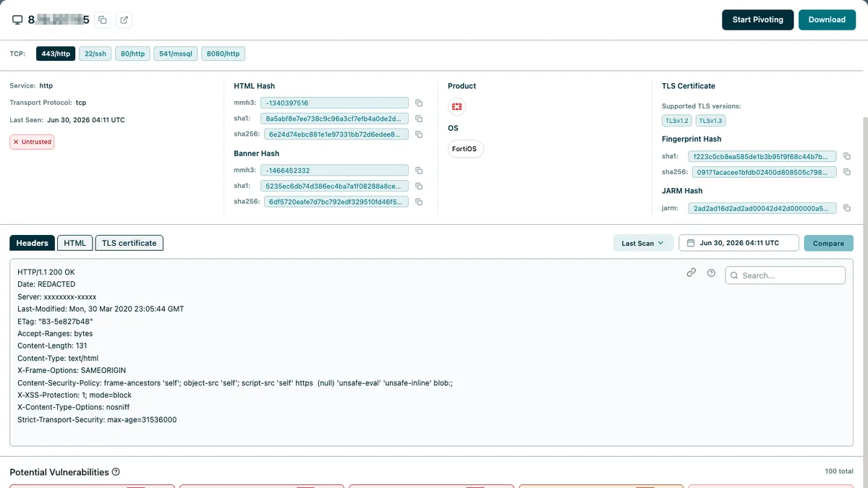Screen dimensions: 868x488
Task: Open the Potential Vulnerabilities help icon
Action: point(116,472)
